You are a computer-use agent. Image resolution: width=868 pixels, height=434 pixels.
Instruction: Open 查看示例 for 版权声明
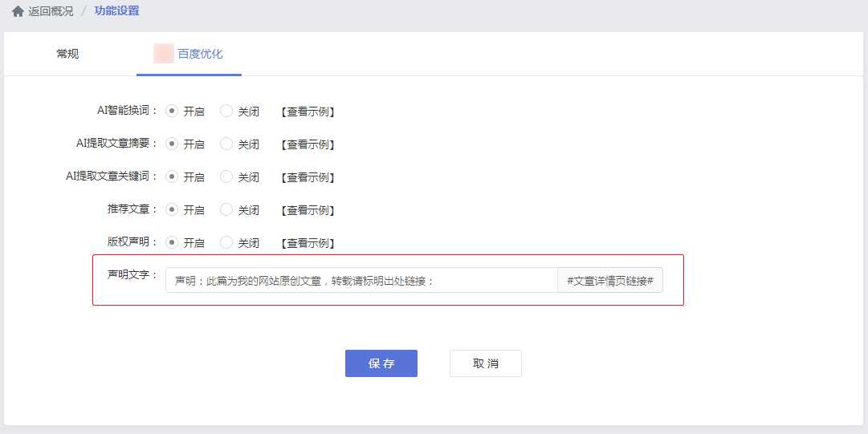coord(308,243)
